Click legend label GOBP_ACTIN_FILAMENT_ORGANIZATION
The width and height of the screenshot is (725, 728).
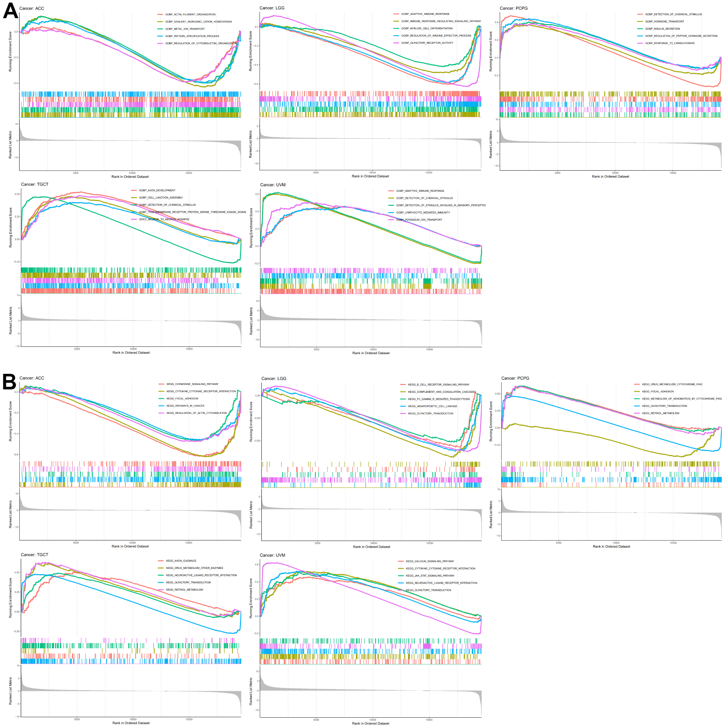pyautogui.click(x=190, y=14)
